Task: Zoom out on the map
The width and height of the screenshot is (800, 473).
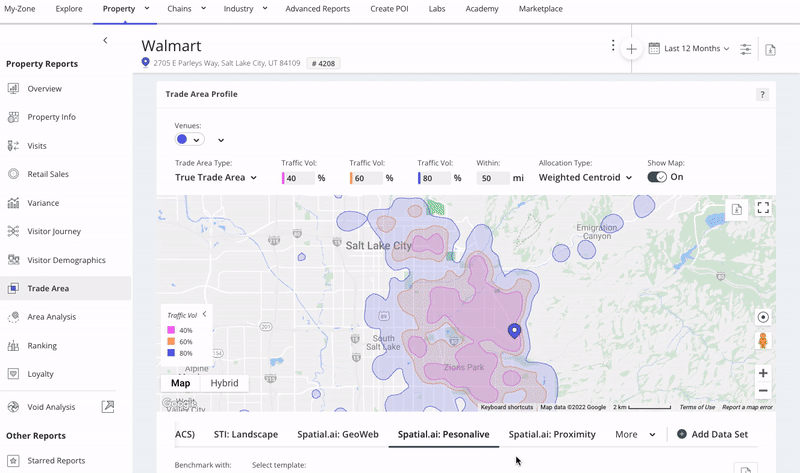Action: (x=763, y=391)
